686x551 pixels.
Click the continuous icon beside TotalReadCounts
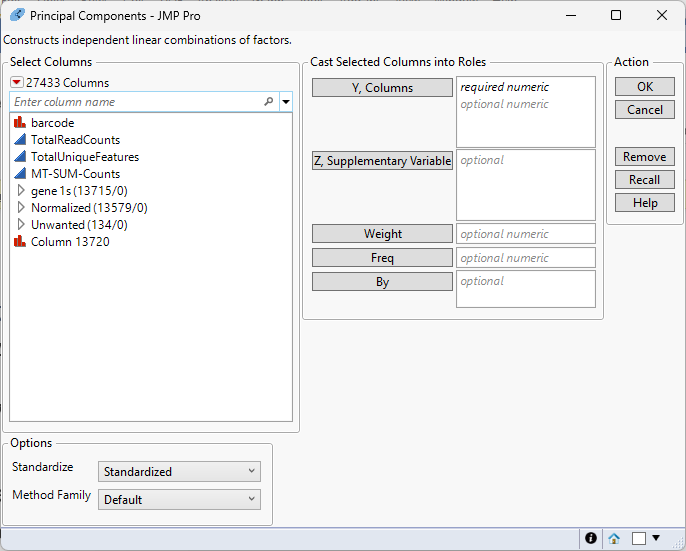(x=20, y=140)
